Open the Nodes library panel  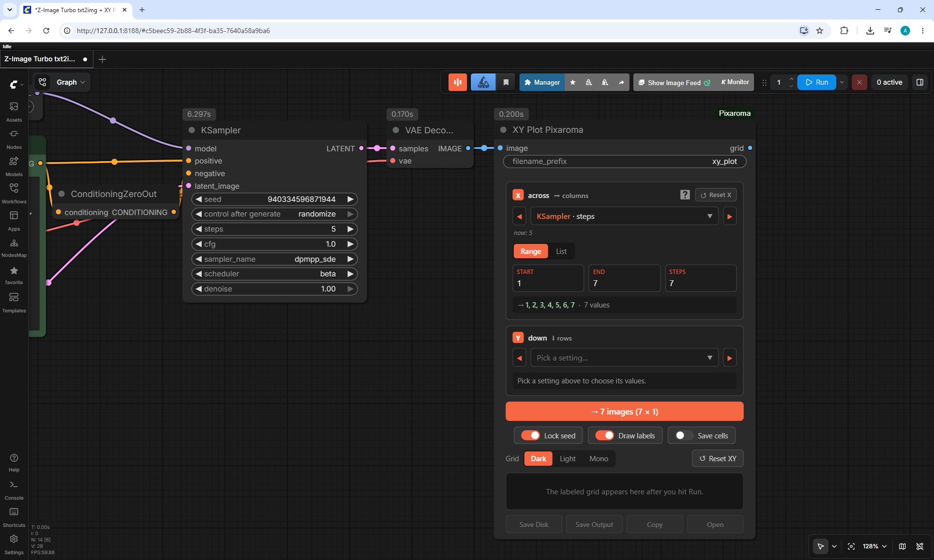[x=14, y=139]
